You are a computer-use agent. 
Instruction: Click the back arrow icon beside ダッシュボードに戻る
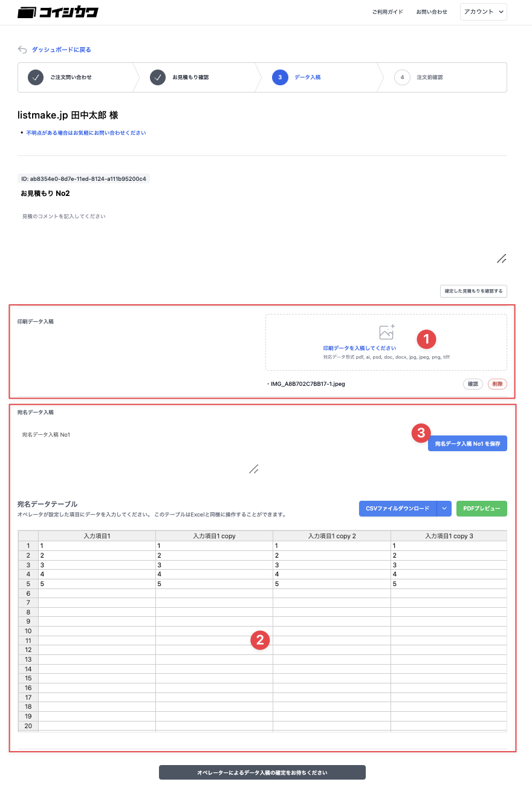[x=22, y=50]
